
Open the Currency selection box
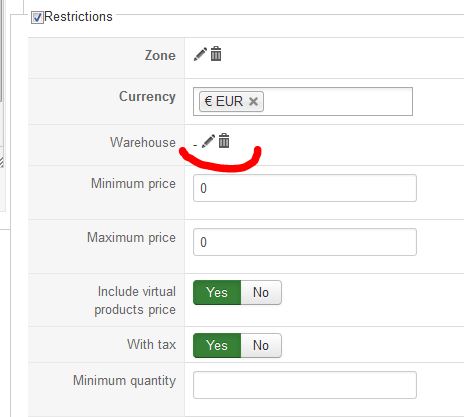tap(337, 101)
